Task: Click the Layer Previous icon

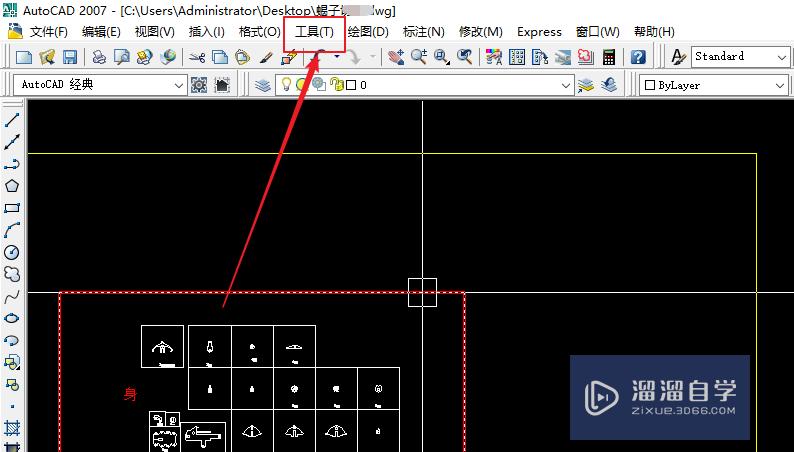Action: (609, 85)
